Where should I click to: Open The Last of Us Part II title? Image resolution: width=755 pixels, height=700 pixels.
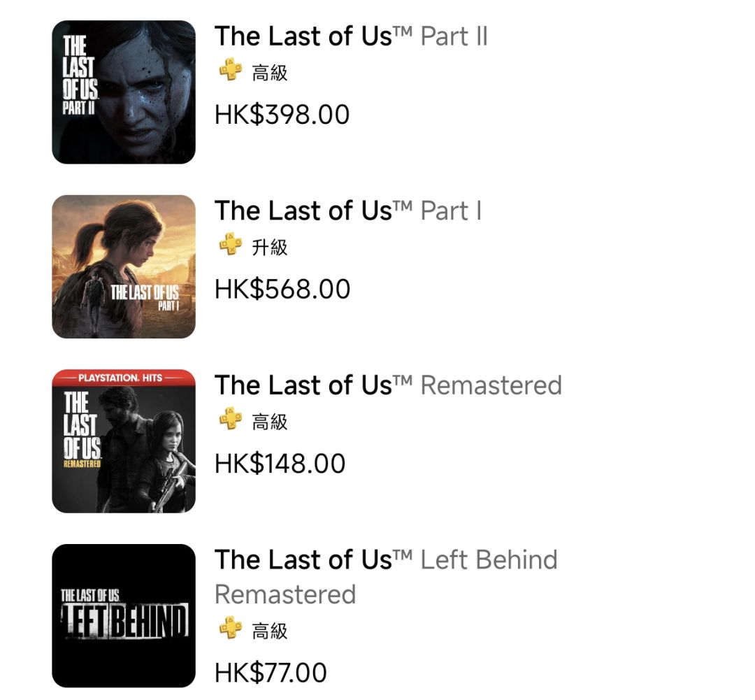tap(351, 36)
